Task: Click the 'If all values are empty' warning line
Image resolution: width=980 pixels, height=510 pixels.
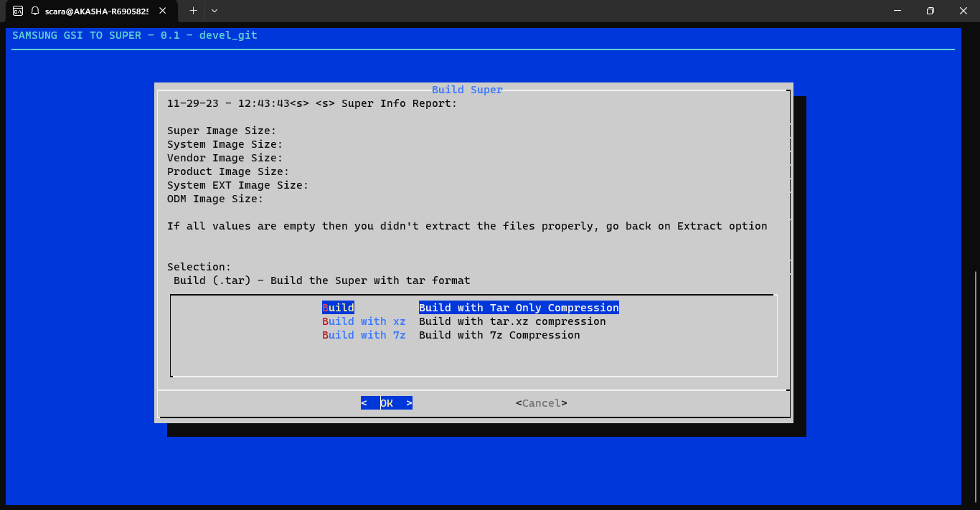Action: 467,226
